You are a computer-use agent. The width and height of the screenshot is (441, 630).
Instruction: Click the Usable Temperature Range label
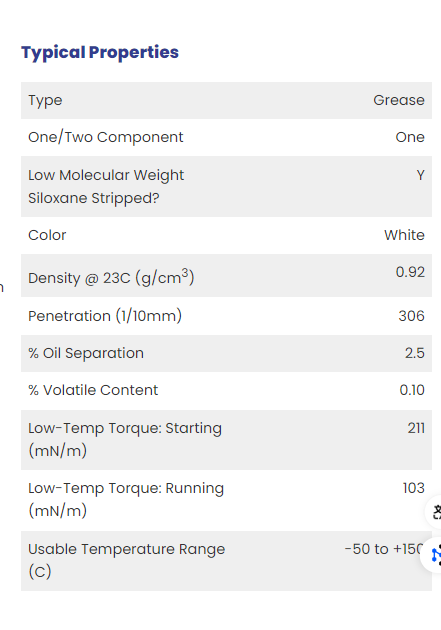[x=127, y=560]
